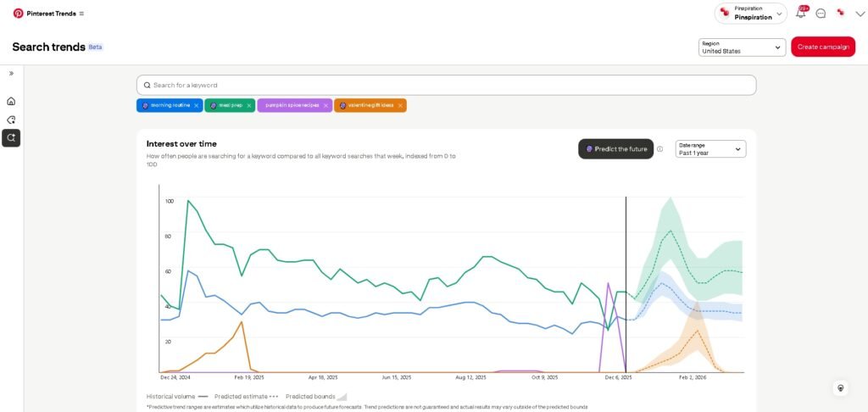
Task: Click the orange valentine gift ideas chip label
Action: pos(371,105)
